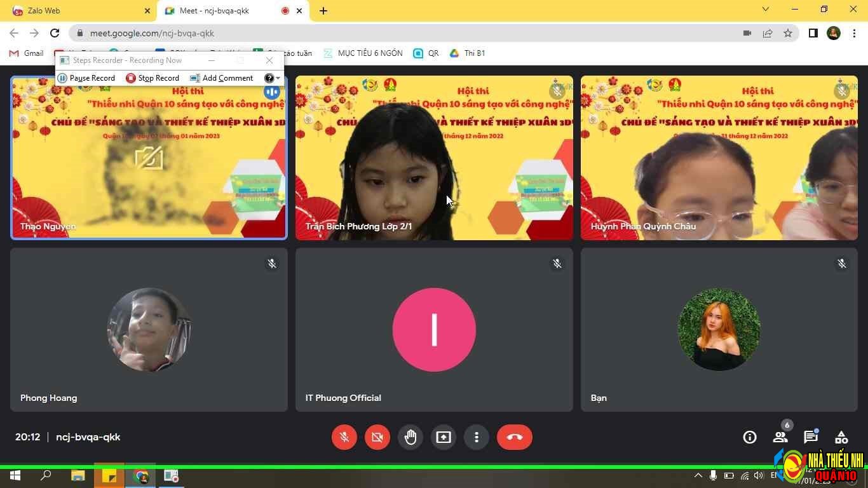Click Phong Hoang's profile avatar
The image size is (868, 488).
point(149,329)
